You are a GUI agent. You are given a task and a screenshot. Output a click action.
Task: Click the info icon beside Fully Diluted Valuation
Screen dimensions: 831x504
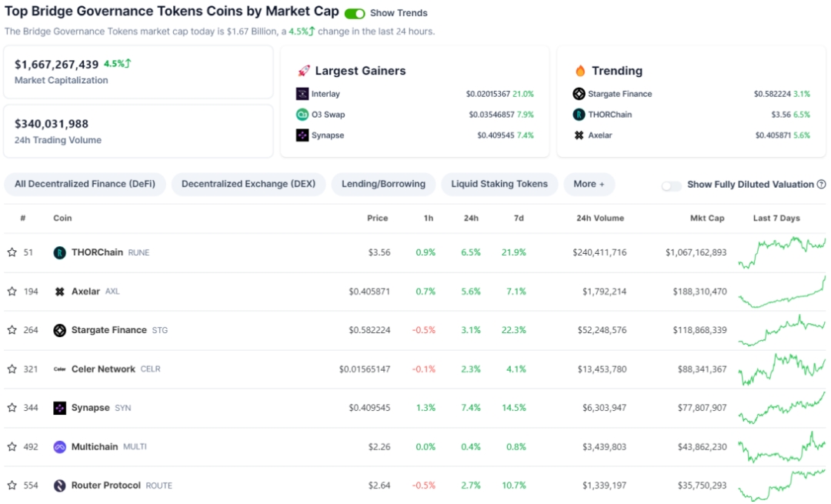pyautogui.click(x=821, y=185)
